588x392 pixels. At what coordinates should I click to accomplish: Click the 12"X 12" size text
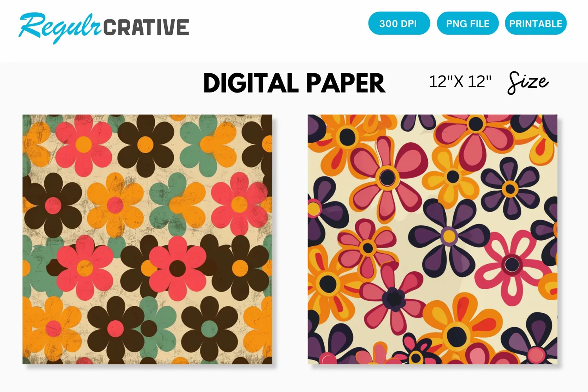click(460, 82)
